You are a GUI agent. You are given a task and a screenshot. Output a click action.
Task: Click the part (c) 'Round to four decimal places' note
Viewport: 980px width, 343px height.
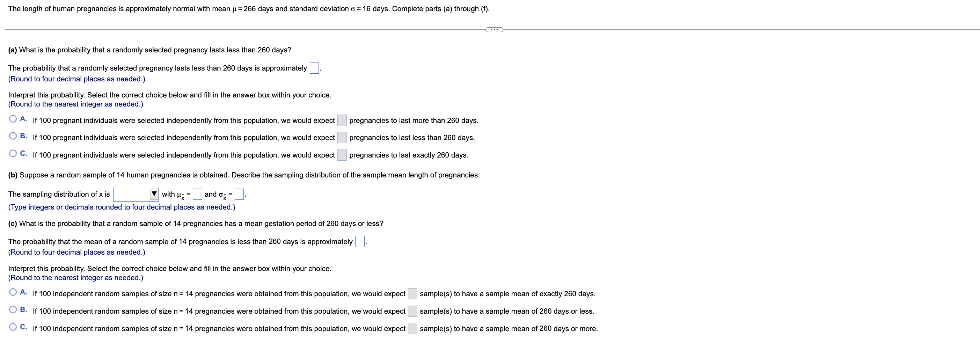click(x=77, y=253)
